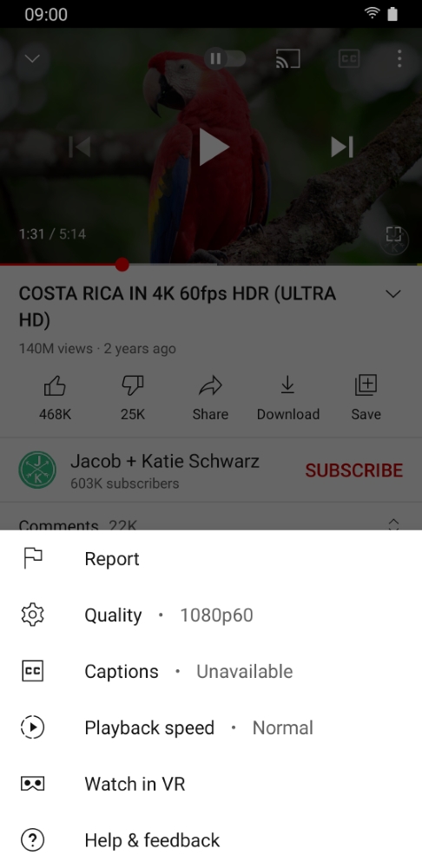
Task: Expand the video description arrow
Action: click(393, 294)
